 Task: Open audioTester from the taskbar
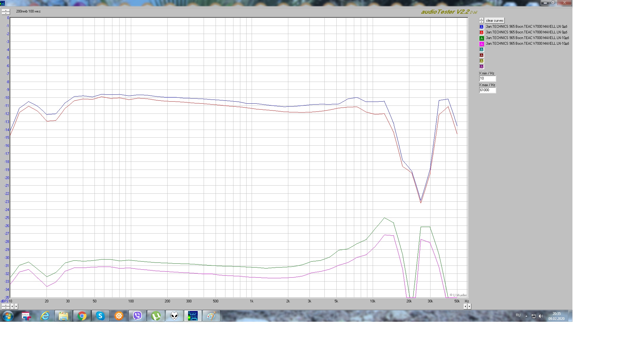pos(193,316)
